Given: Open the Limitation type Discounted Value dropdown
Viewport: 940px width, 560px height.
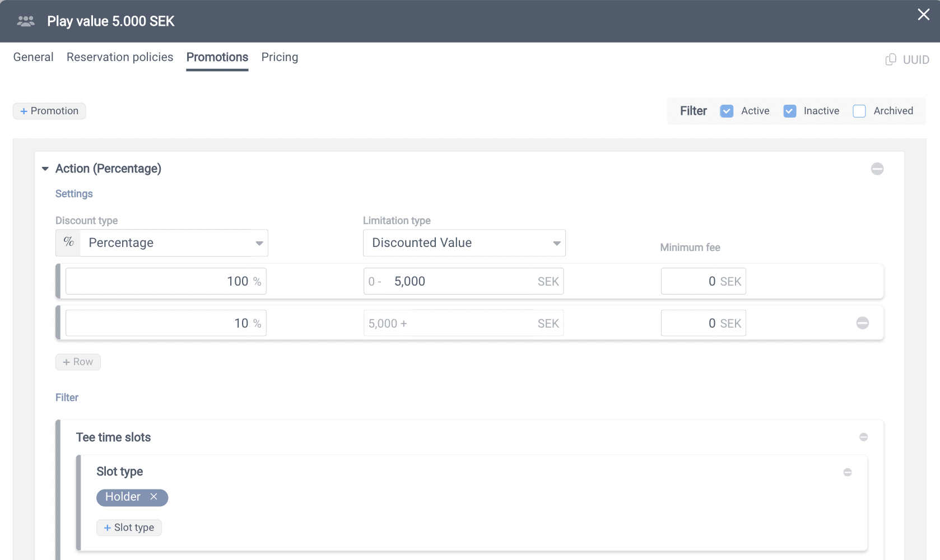Looking at the screenshot, I should point(464,242).
